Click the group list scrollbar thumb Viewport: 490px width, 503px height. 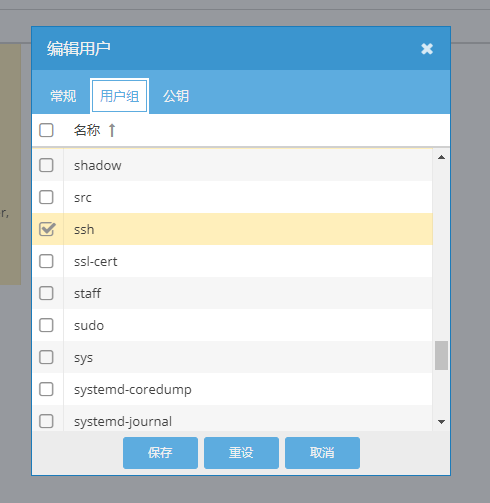click(x=441, y=355)
